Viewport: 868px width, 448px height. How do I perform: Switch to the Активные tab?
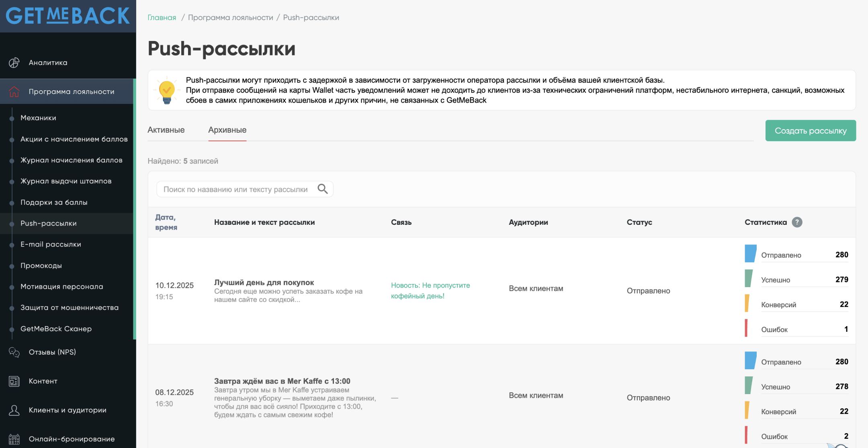point(166,130)
